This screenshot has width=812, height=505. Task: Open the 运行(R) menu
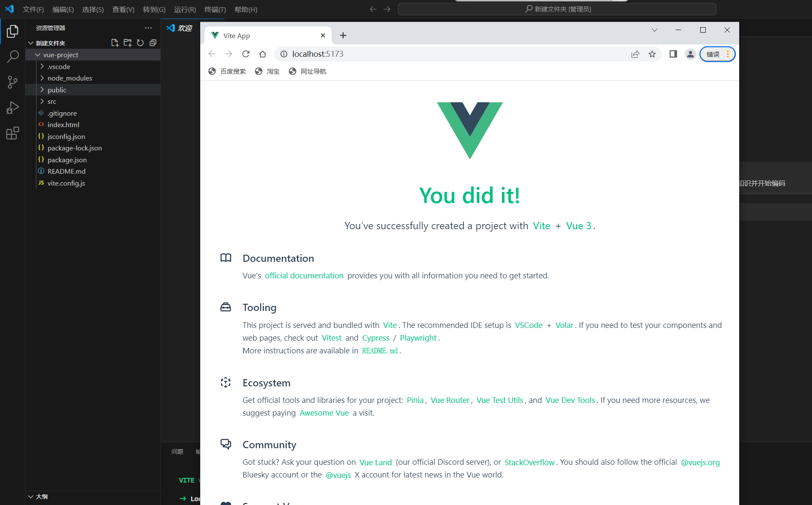tap(185, 9)
